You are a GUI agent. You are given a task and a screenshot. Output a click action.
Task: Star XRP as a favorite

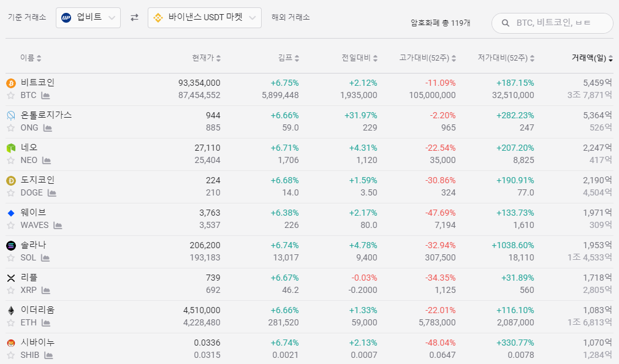point(10,290)
